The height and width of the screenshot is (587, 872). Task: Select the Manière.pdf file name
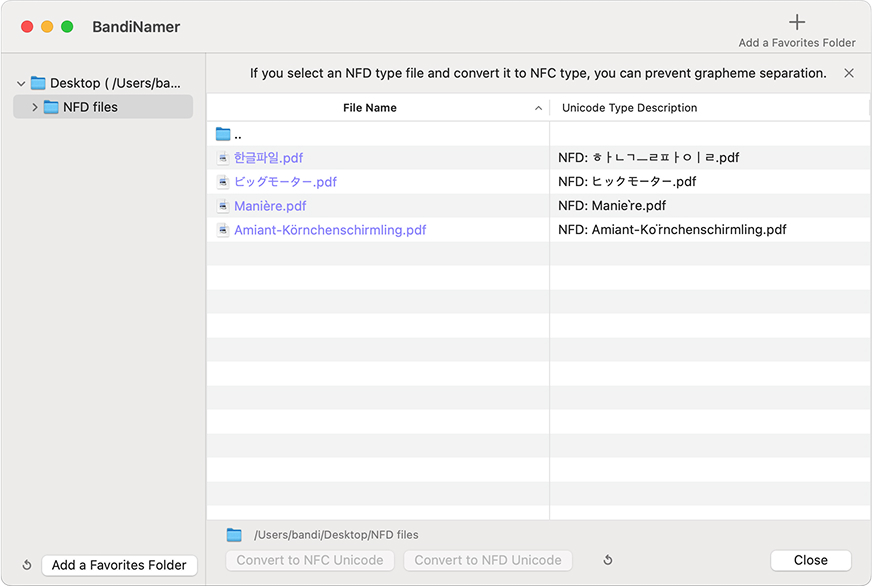270,206
